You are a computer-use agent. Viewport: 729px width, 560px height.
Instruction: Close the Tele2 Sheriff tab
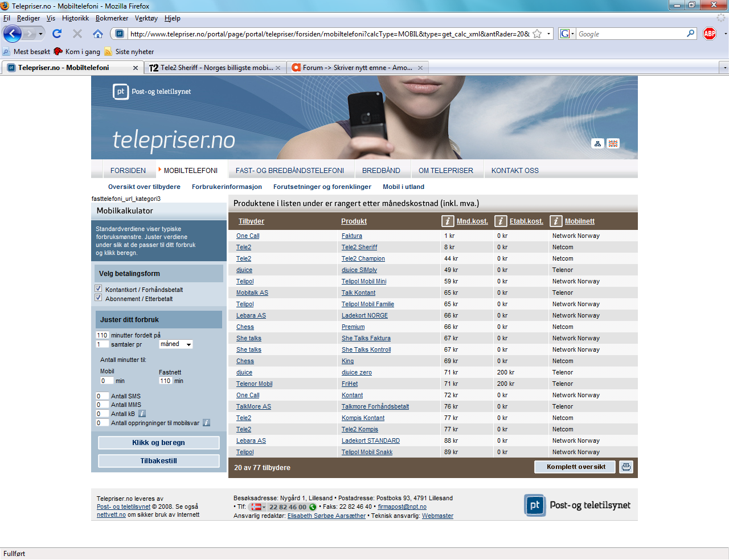[x=278, y=68]
